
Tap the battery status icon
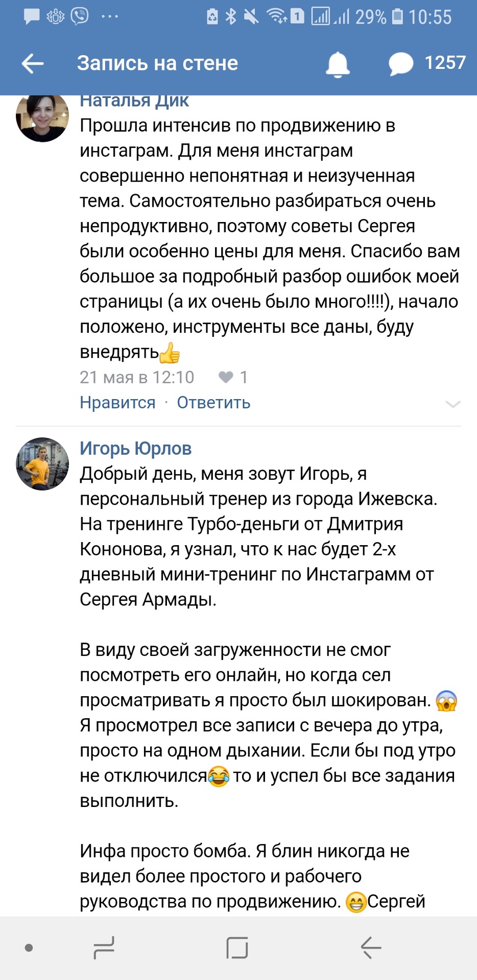click(x=397, y=17)
